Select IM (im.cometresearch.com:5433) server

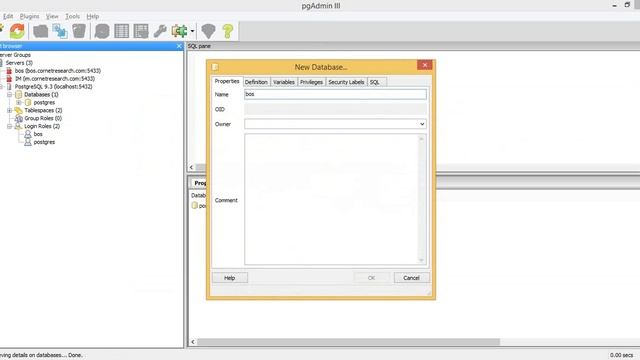55,78
